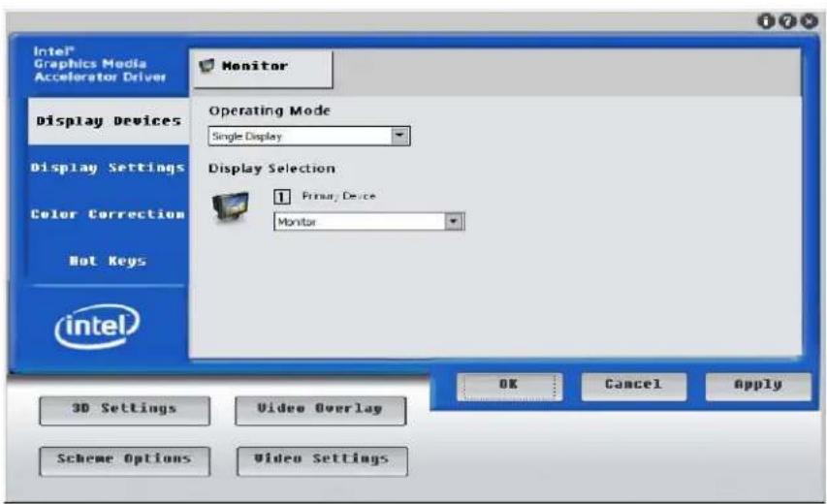Apply the display changes
This screenshot has height=504, width=827.
pos(758,387)
